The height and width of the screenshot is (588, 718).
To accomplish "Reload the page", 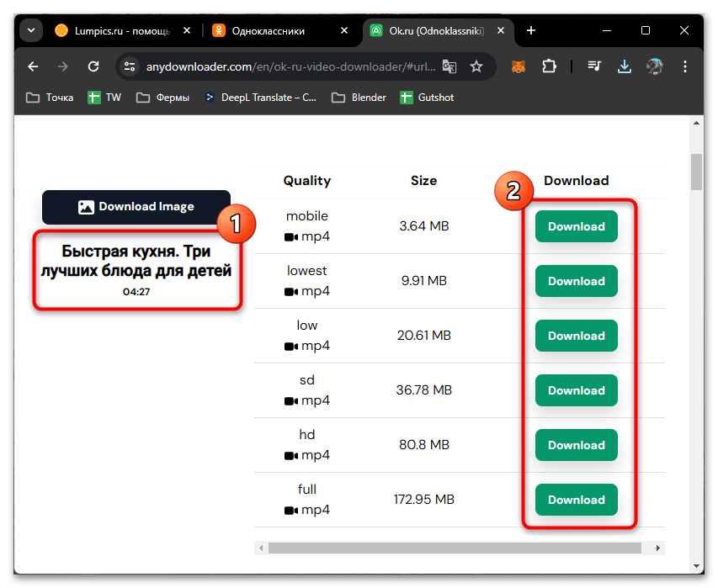I will (93, 66).
